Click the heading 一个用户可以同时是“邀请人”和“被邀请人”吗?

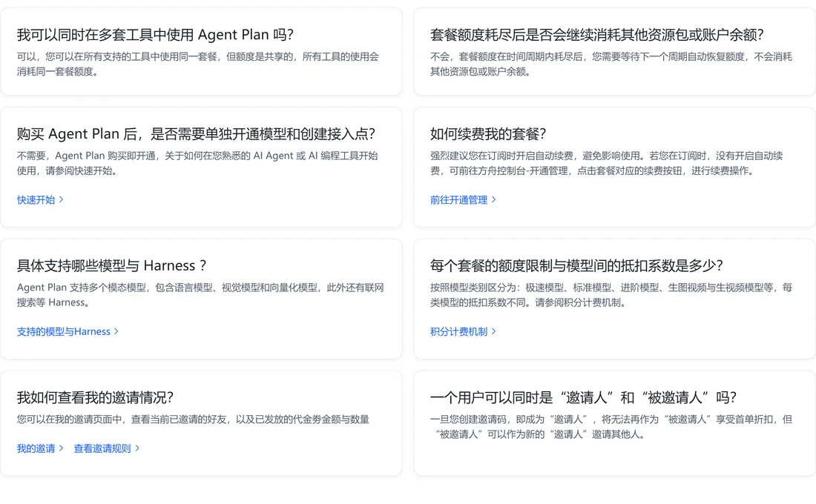click(x=583, y=398)
